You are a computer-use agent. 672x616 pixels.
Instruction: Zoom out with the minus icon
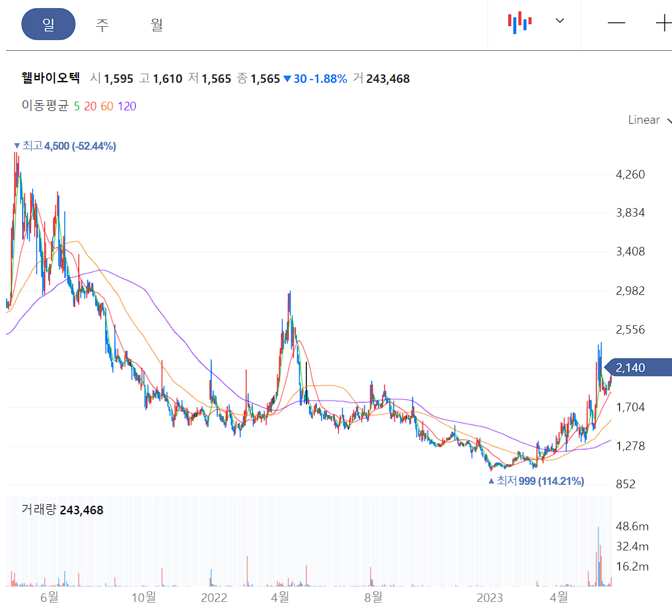point(615,21)
